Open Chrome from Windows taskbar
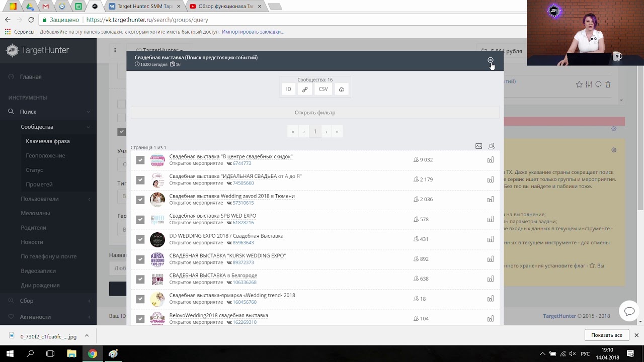Screen dimensions: 644x362 pyautogui.click(x=92, y=354)
